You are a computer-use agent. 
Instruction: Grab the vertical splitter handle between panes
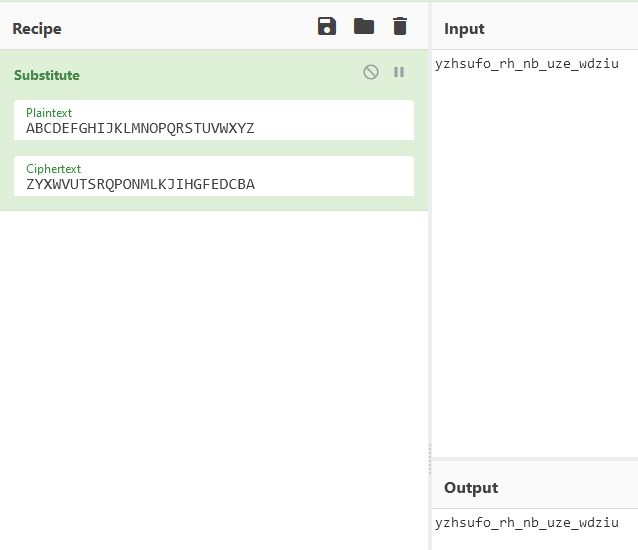tap(430, 459)
